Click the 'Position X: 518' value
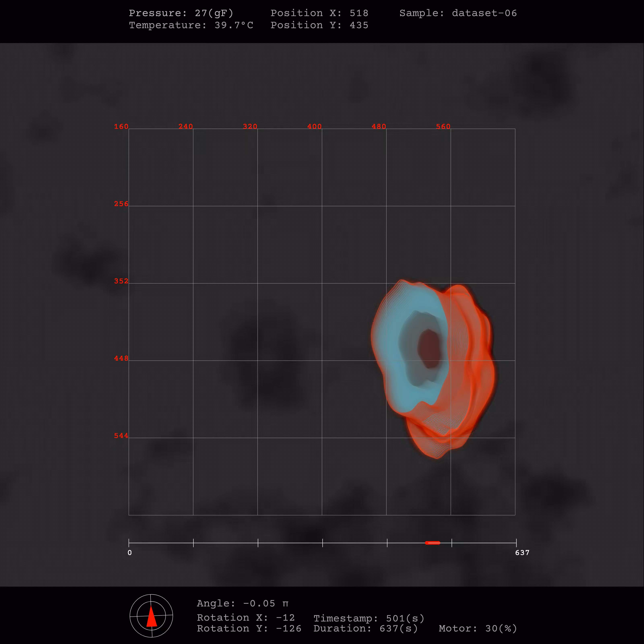The image size is (644, 644). click(x=319, y=13)
